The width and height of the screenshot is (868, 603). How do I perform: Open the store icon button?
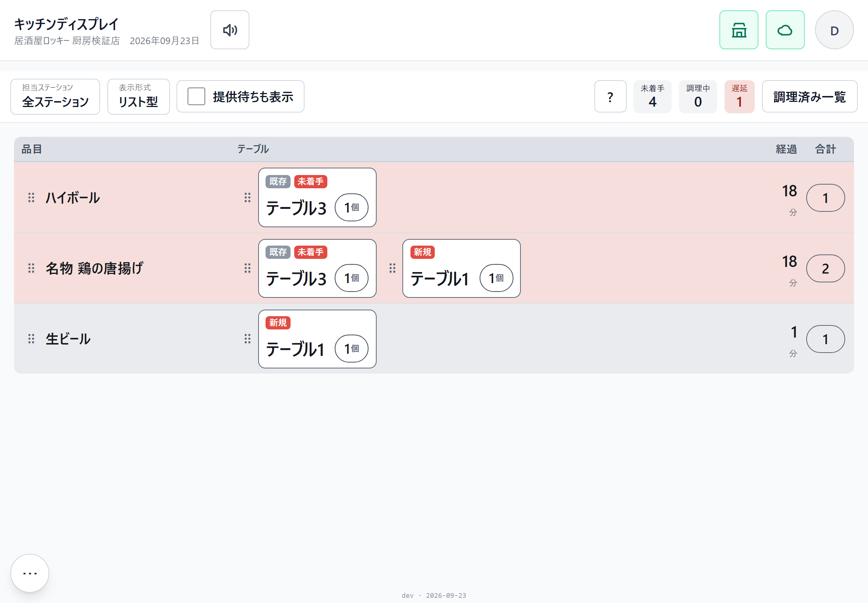739,30
